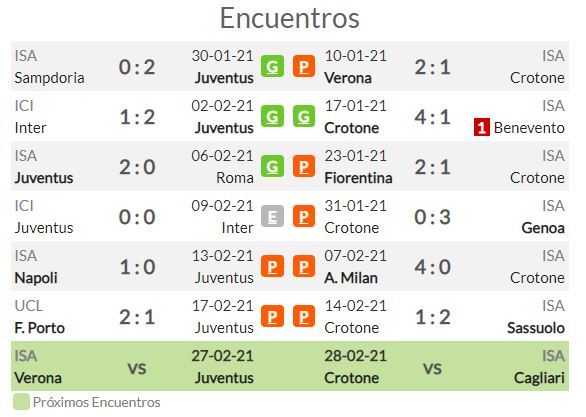
Task: Click the Genoa team name
Action: click(543, 228)
